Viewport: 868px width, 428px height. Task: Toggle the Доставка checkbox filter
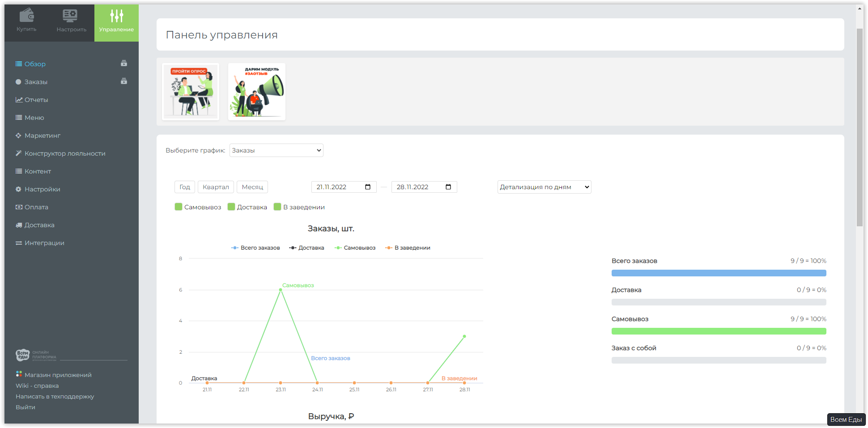click(x=231, y=207)
